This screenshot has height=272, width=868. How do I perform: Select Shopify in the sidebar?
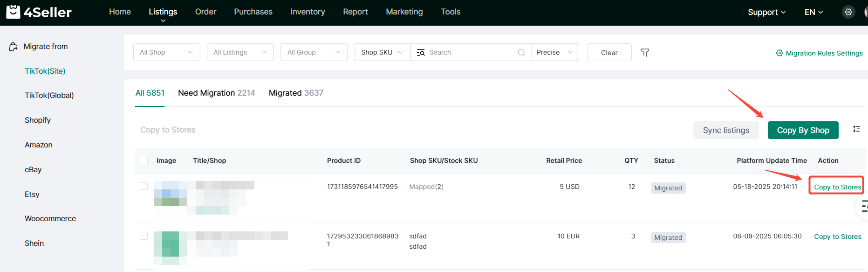pyautogui.click(x=38, y=120)
